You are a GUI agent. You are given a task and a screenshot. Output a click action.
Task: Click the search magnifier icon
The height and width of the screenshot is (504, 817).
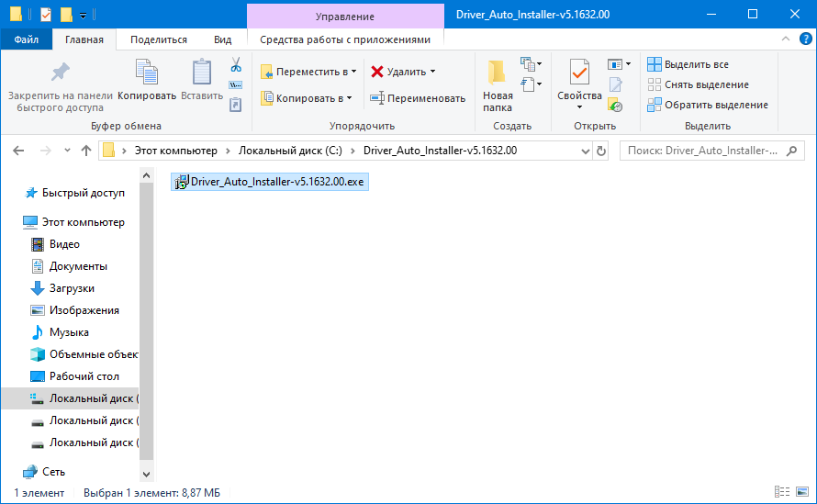[x=791, y=151]
